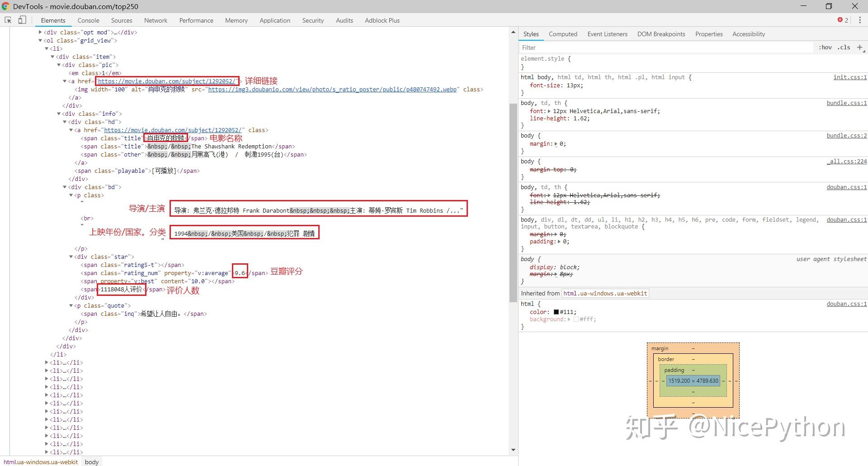868x466 pixels.
Task: Collapse the div.item DOM node
Action: point(52,57)
